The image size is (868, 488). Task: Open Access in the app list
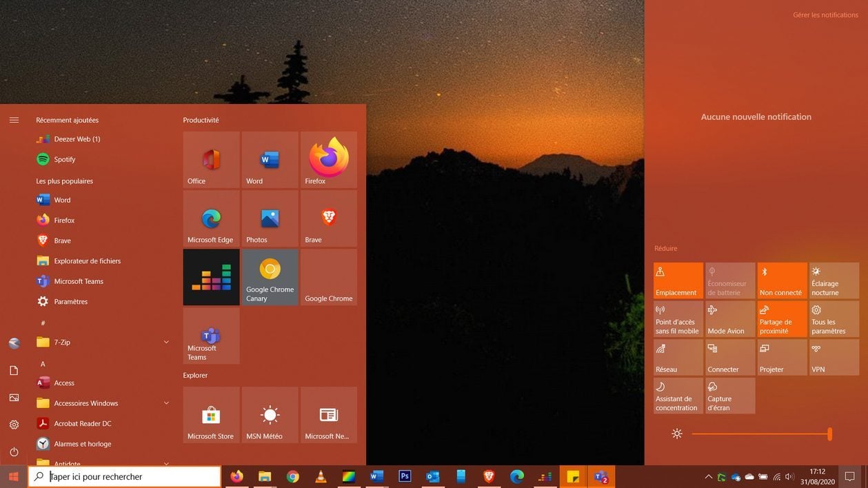pyautogui.click(x=103, y=383)
